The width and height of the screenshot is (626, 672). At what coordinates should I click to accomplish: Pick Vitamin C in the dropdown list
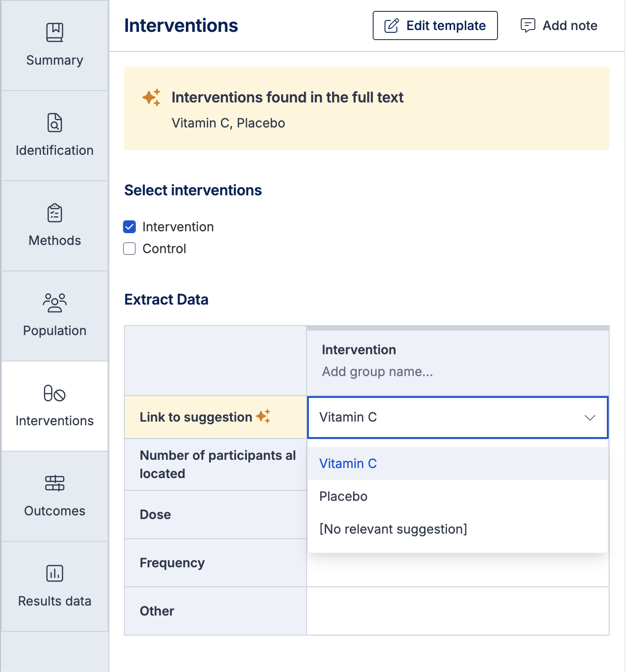tap(348, 463)
